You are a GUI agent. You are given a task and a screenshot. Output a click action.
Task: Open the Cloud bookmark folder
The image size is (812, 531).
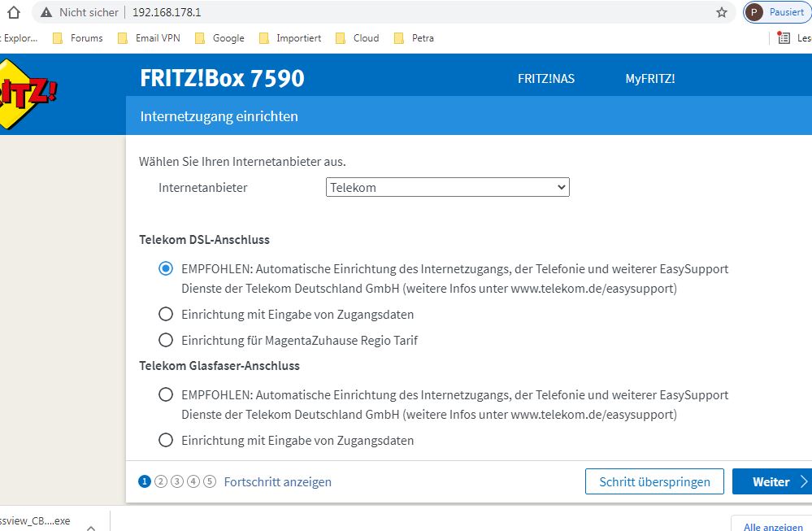coord(358,38)
